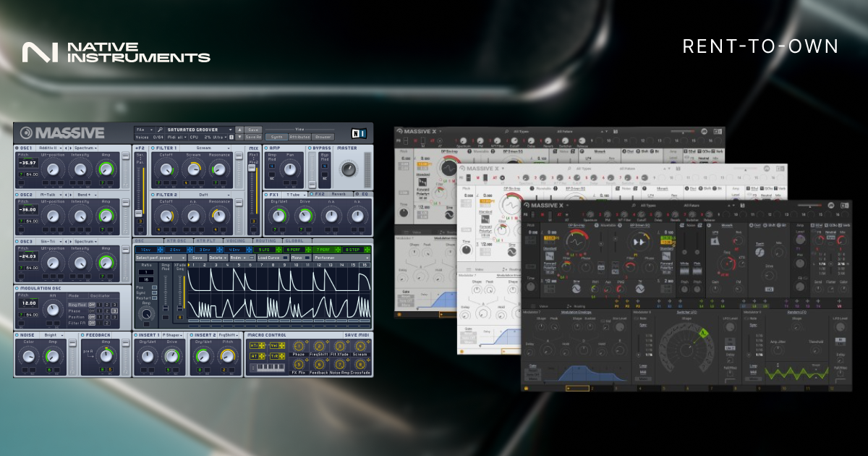Go to next preset with down arrow
This screenshot has width=868, height=456.
click(239, 137)
